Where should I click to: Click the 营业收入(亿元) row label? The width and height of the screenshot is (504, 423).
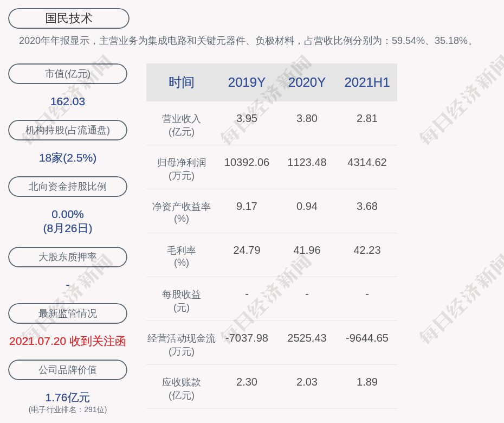click(182, 125)
